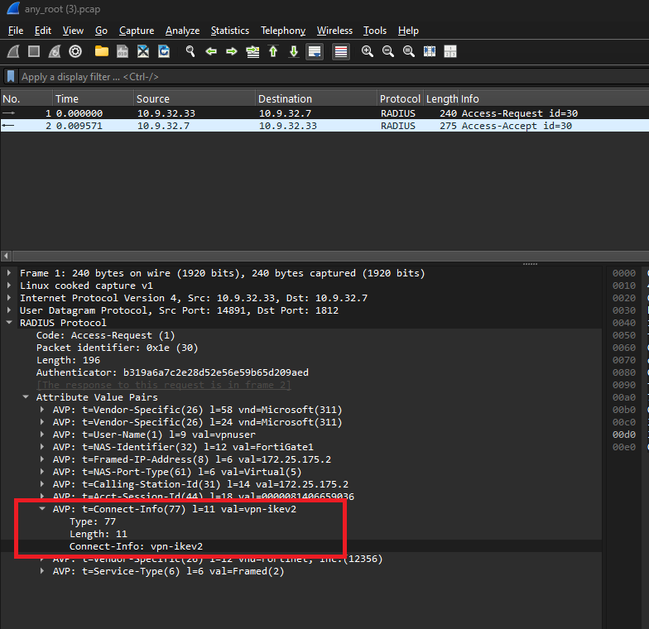Open capture options gear icon
The image size is (649, 629).
coord(75,52)
